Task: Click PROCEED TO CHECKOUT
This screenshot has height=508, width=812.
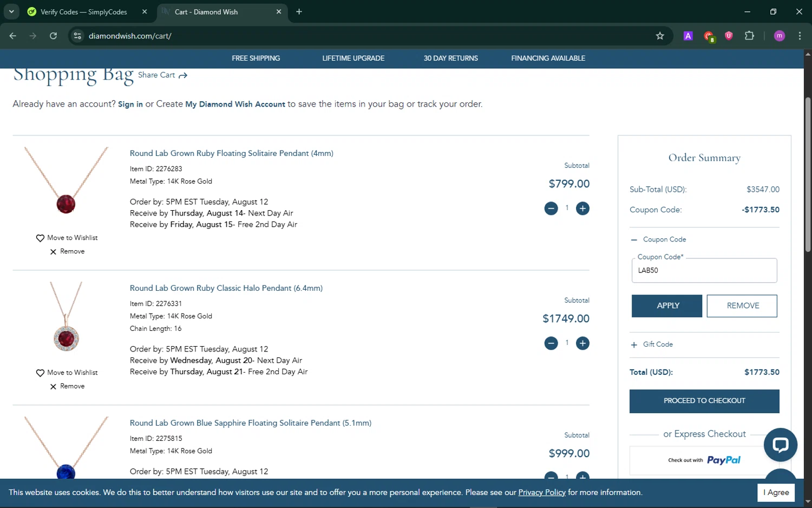Action: (x=704, y=401)
